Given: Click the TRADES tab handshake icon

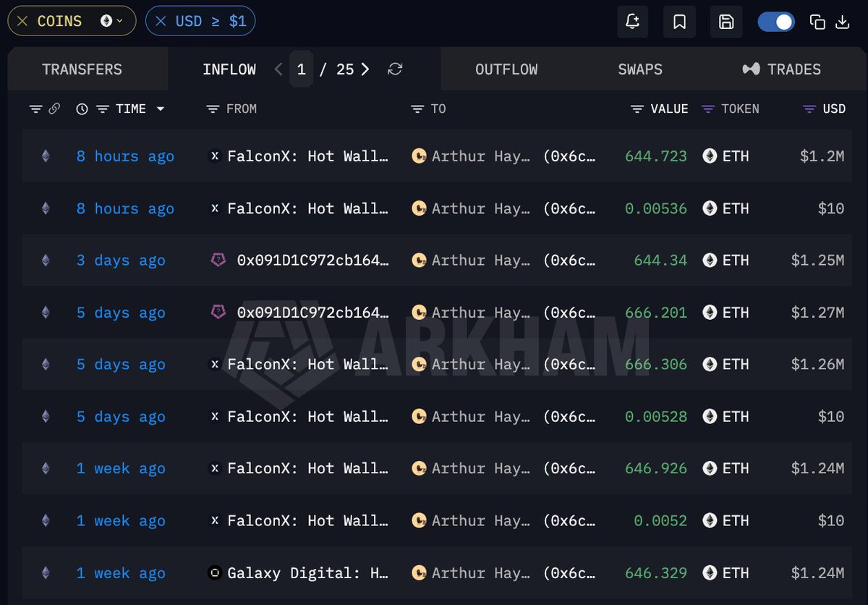Looking at the screenshot, I should 752,69.
